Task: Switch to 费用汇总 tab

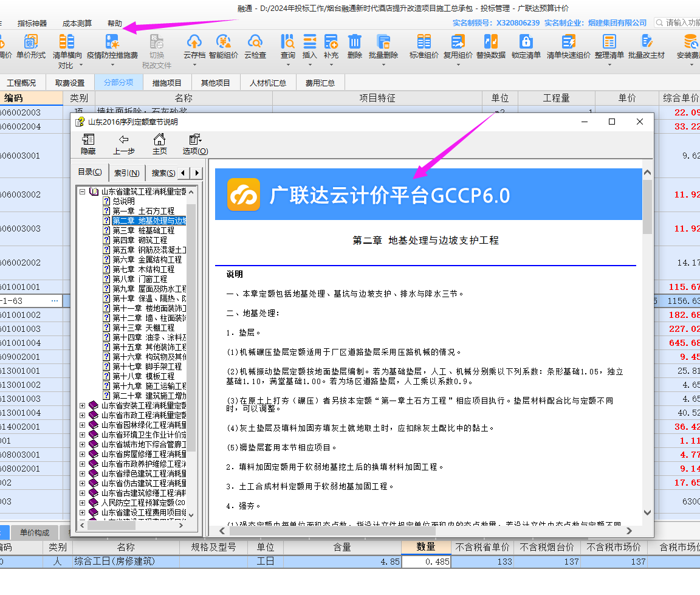Action: pos(320,83)
